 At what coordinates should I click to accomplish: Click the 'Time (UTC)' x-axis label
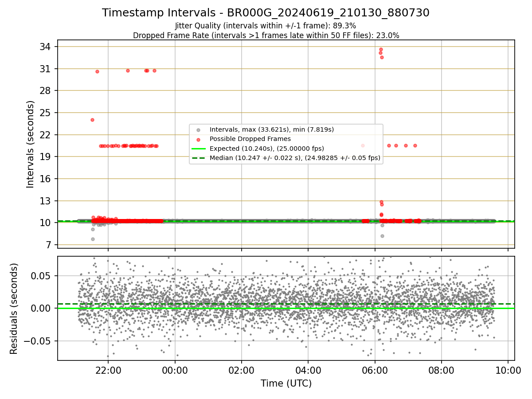pos(286,383)
